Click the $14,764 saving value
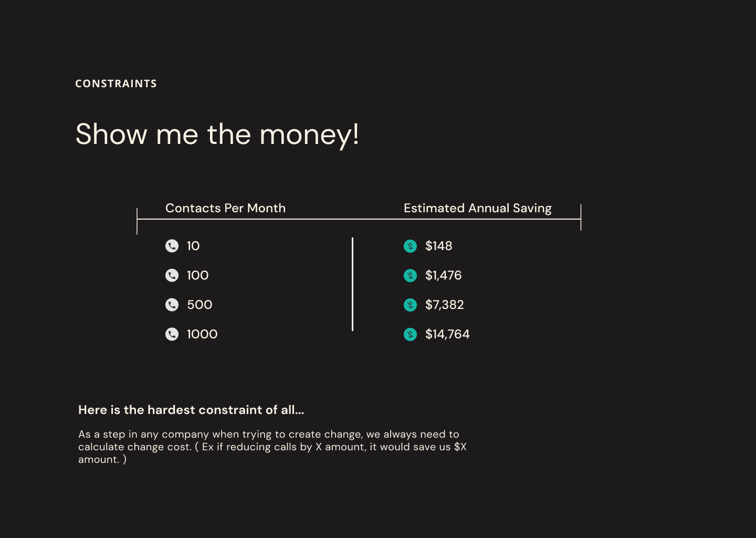This screenshot has height=538, width=756. [x=448, y=334]
